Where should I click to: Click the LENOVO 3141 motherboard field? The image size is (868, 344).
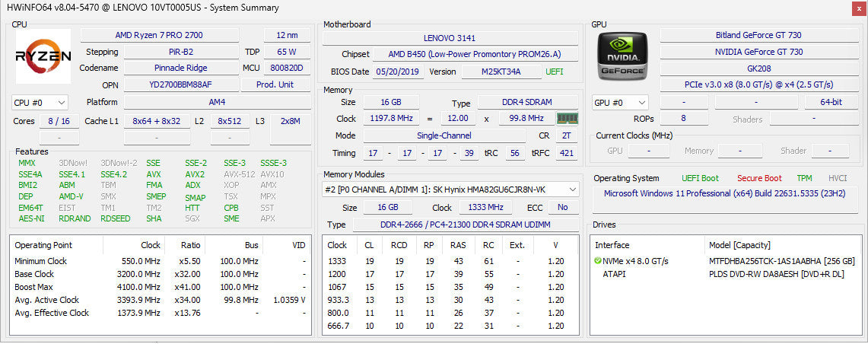(450, 38)
